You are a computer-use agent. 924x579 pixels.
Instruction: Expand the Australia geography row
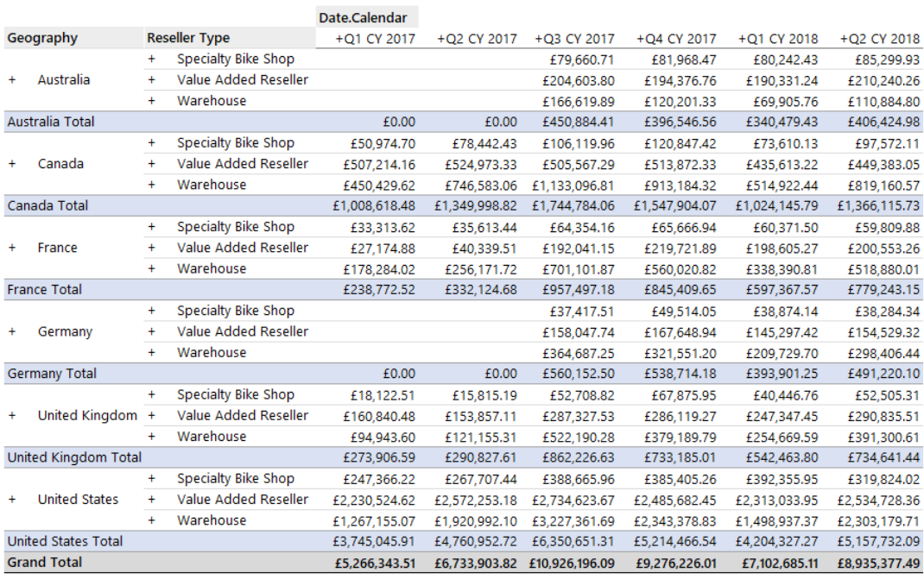tap(12, 80)
